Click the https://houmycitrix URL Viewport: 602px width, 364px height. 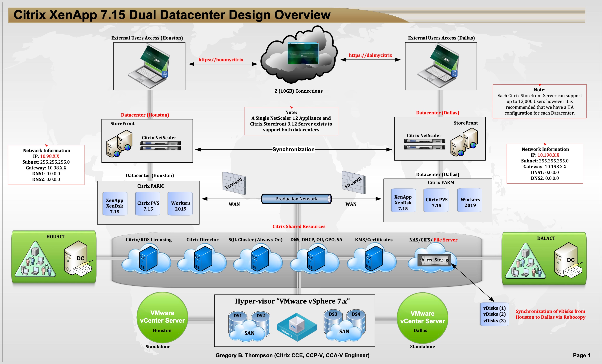[x=221, y=59]
